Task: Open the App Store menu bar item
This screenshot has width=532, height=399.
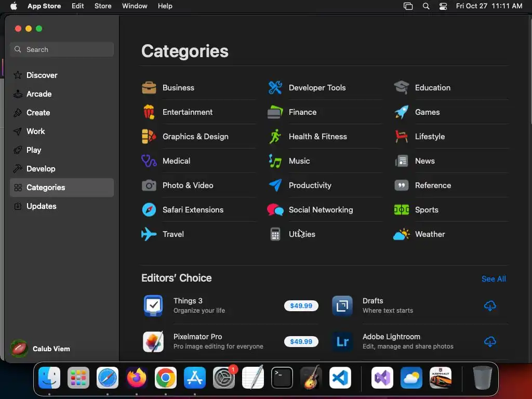Action: pos(44,6)
